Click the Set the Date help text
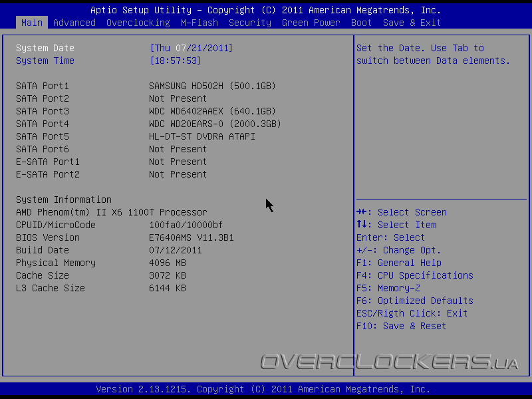Screen dimensions: 532x399 tap(434, 55)
